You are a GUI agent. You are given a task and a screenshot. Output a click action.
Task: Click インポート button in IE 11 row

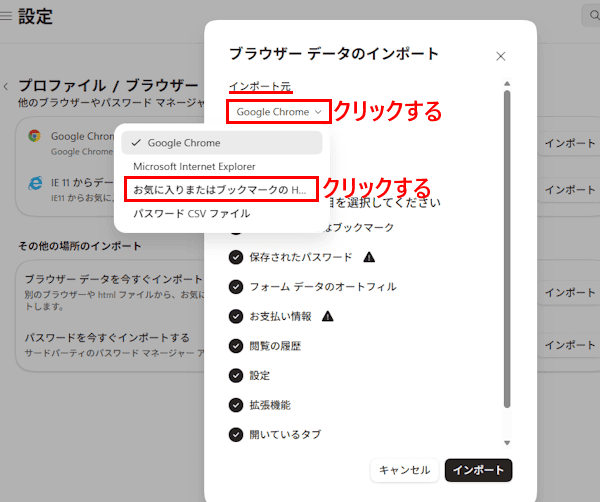click(x=569, y=190)
